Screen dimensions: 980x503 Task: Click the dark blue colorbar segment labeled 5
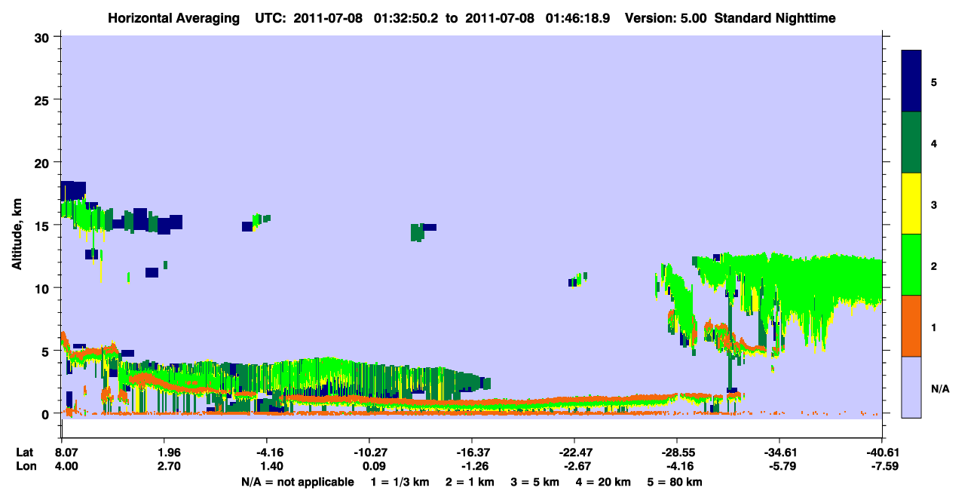coord(911,81)
